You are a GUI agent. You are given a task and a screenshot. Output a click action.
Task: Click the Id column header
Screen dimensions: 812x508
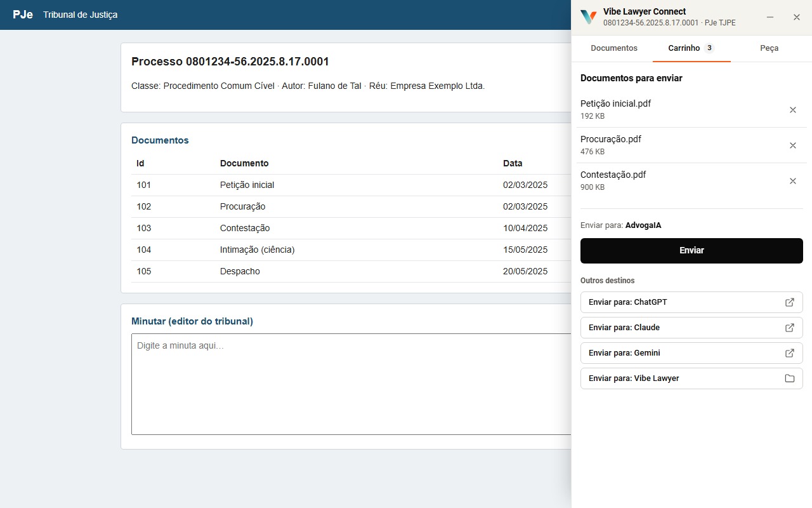[140, 164]
